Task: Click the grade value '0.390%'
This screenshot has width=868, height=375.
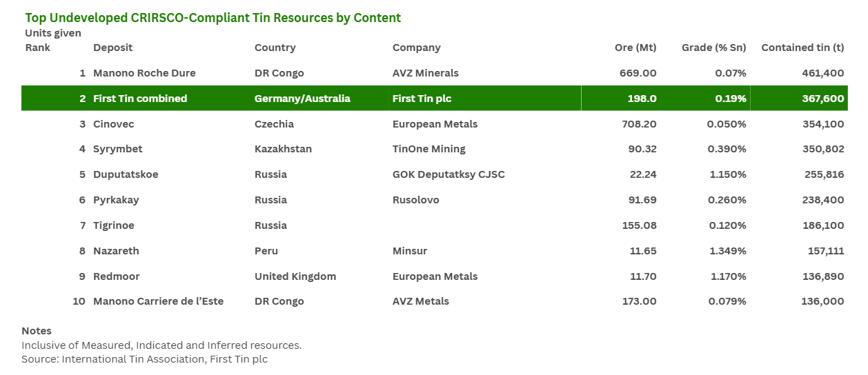Action: click(727, 149)
